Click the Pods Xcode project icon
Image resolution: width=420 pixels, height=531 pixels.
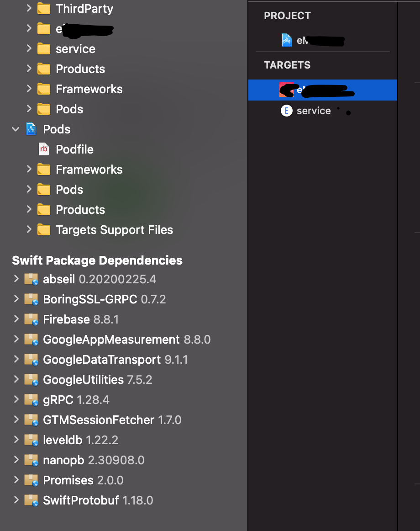coord(31,129)
